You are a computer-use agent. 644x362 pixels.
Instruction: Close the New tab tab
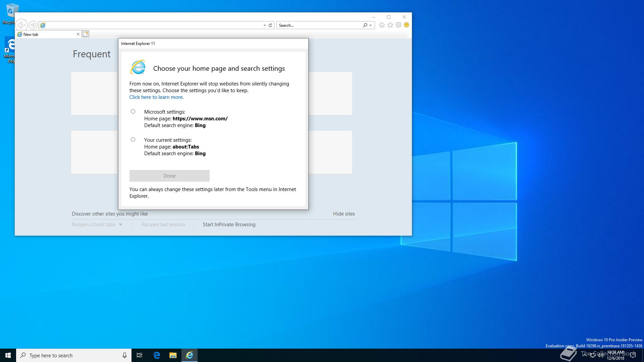(x=78, y=34)
